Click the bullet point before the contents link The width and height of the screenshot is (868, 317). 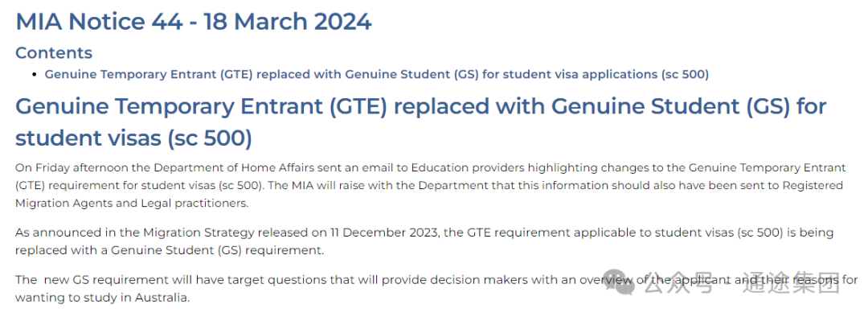point(35,74)
